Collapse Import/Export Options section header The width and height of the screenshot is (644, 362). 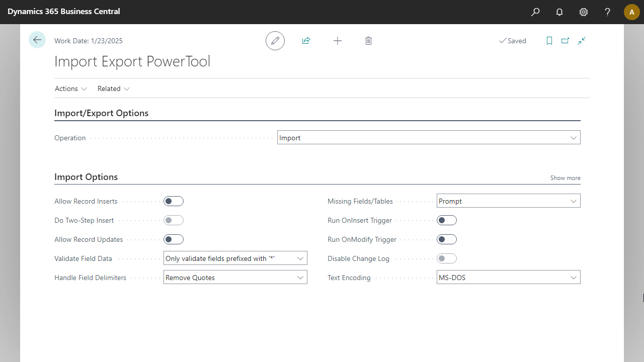coord(102,113)
